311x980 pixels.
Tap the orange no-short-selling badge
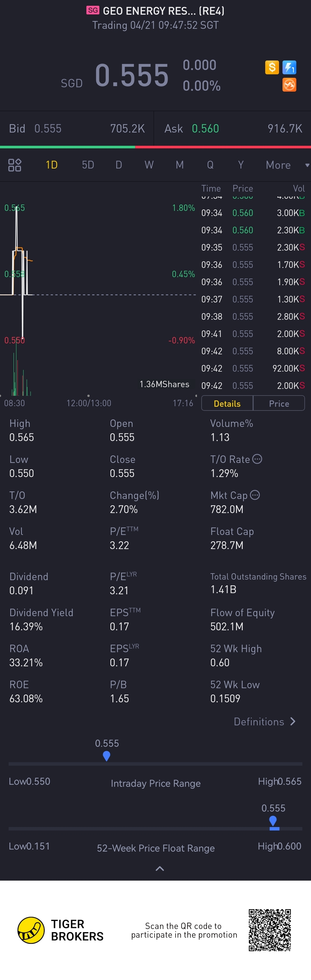coord(289,85)
